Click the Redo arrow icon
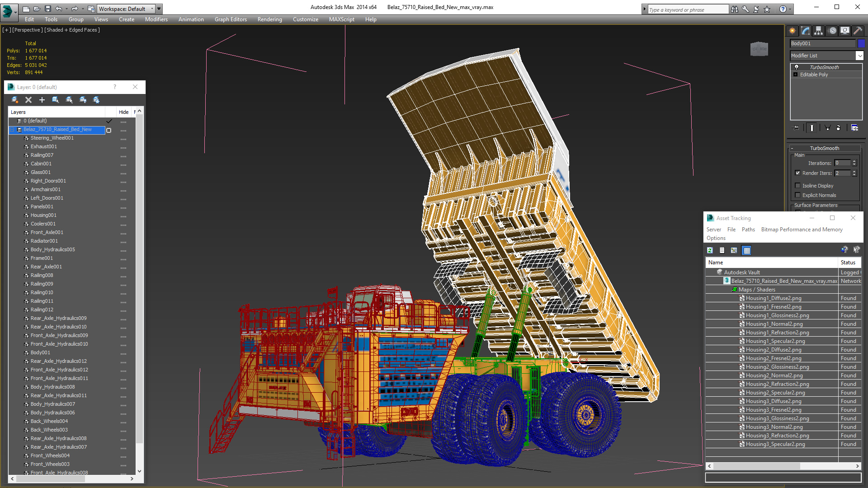The image size is (868, 488). point(75,9)
